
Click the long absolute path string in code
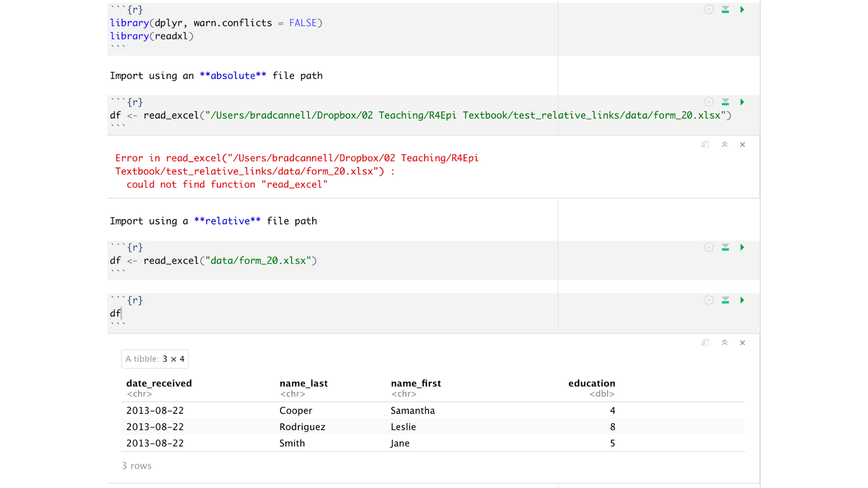(466, 115)
